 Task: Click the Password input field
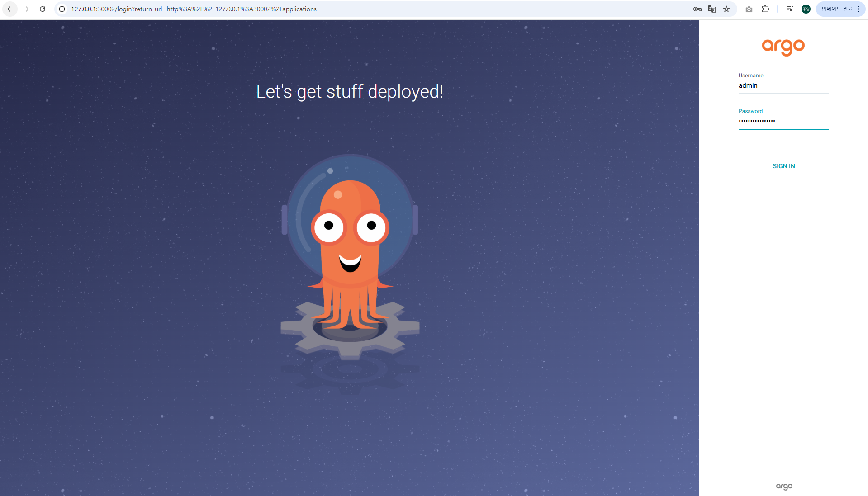coord(783,122)
